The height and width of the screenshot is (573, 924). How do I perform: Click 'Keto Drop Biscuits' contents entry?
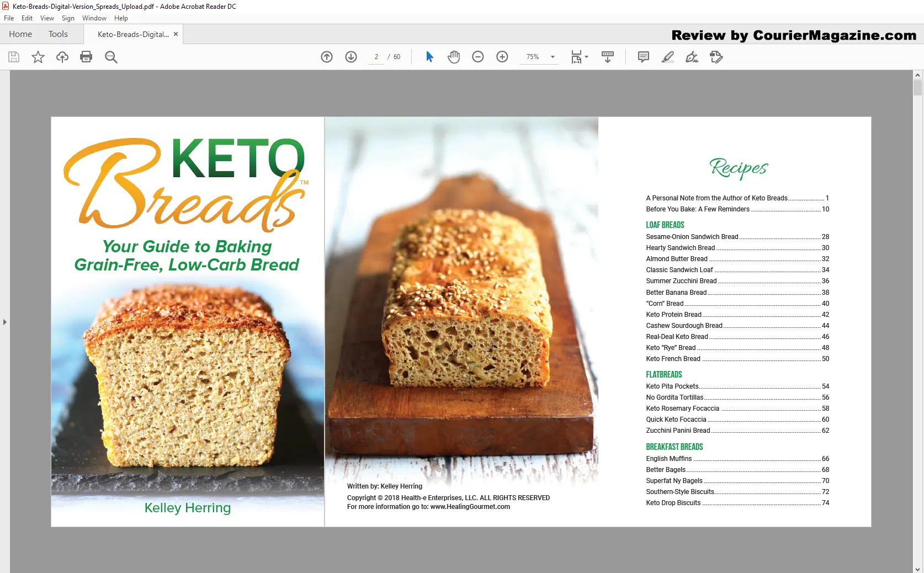(737, 503)
